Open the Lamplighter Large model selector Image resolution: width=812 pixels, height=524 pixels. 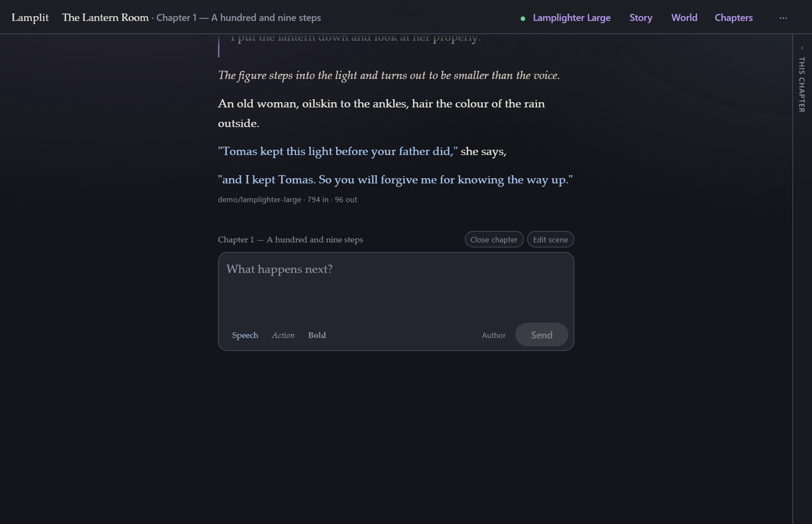(571, 18)
